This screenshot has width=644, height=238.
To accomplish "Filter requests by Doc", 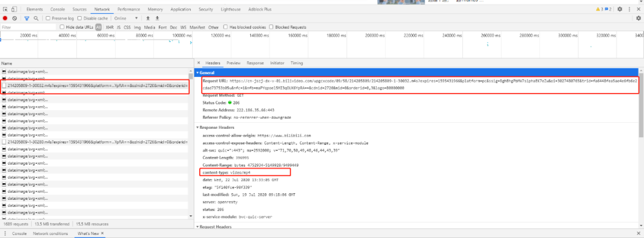I will (x=174, y=27).
